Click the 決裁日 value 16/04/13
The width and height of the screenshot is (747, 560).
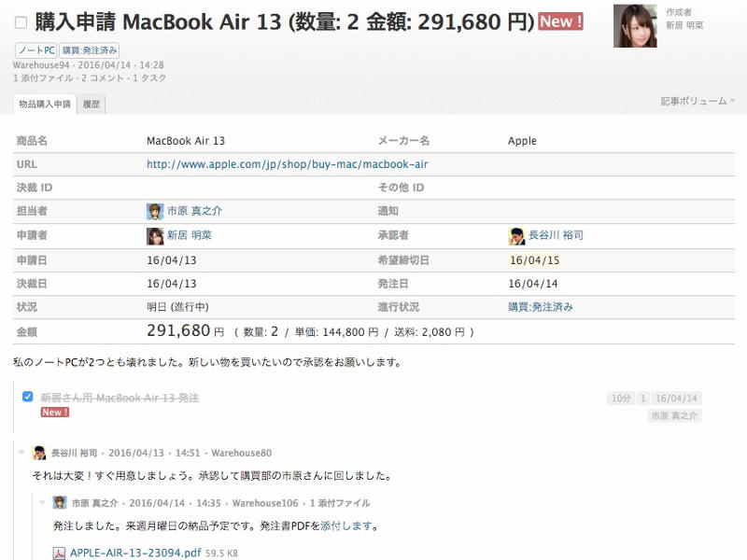point(172,284)
